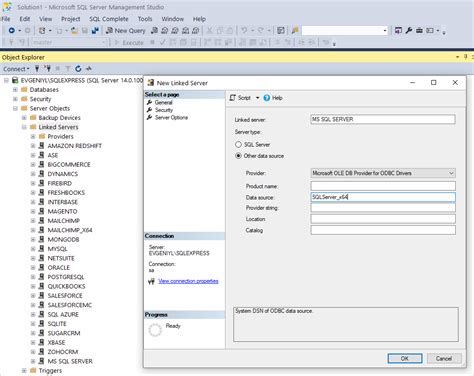Open the master database dropdown
The image size is (474, 376).
(x=104, y=42)
